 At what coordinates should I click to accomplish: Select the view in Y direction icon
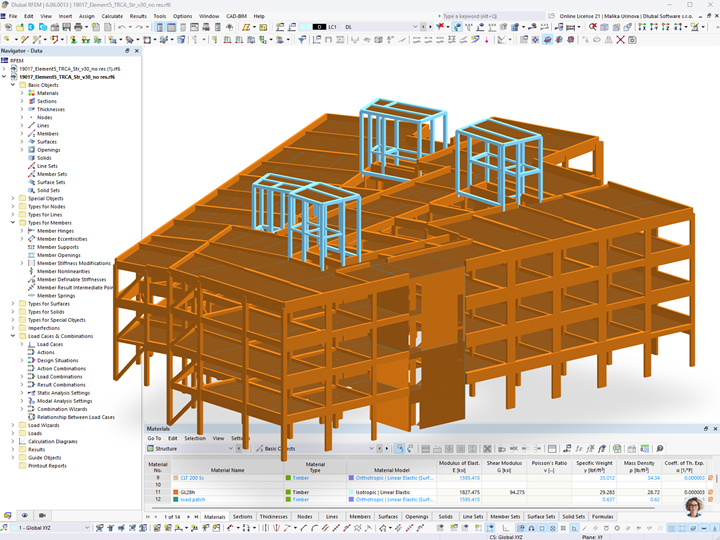click(654, 27)
